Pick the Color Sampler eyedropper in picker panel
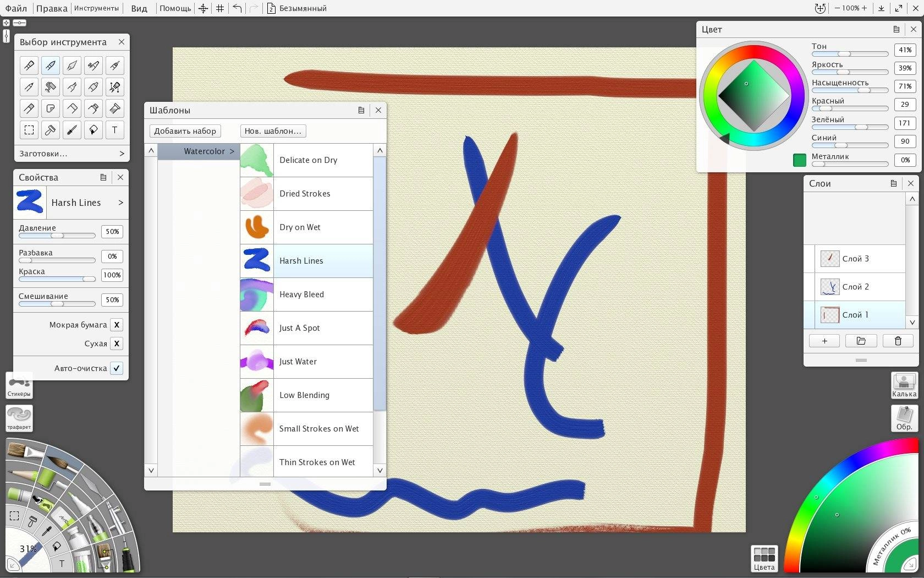 (x=71, y=130)
